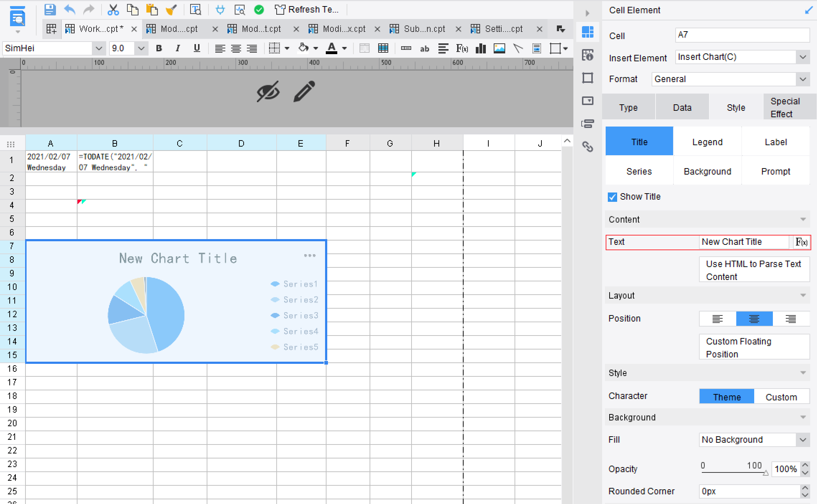This screenshot has height=504, width=817.
Task: Click Refresh Template button
Action: coord(307,10)
